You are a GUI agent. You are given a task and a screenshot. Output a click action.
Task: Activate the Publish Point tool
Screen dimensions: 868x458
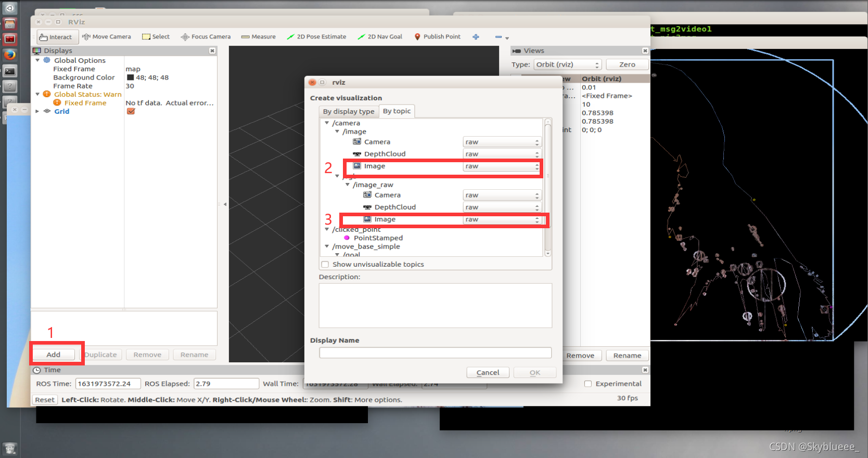pyautogui.click(x=438, y=37)
